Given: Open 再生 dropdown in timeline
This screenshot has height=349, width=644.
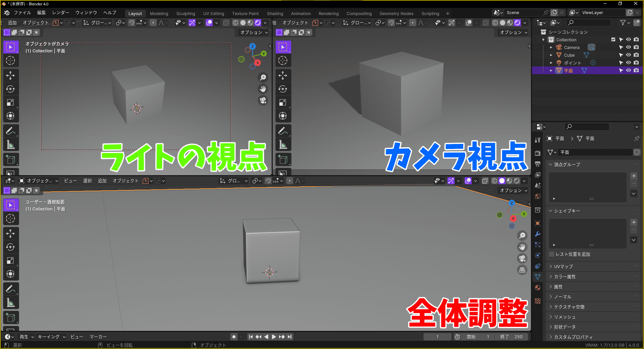Looking at the screenshot, I should point(26,337).
